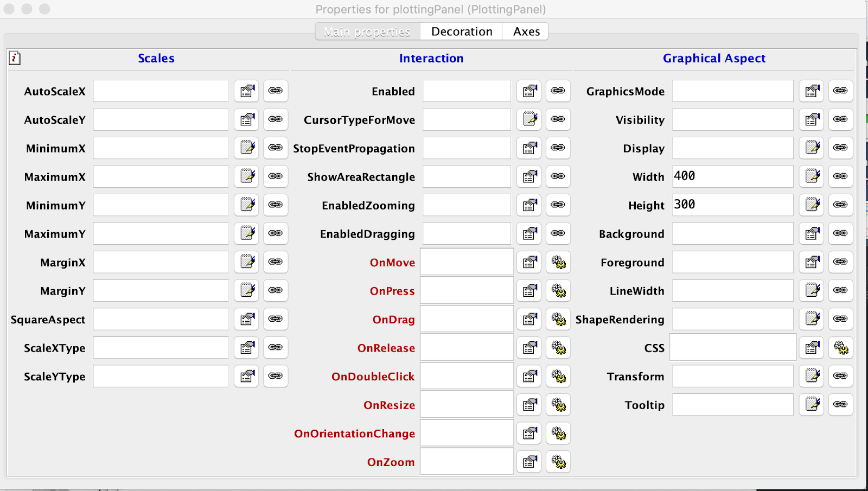
Task: Click the link icon for Tooltip
Action: pos(840,405)
